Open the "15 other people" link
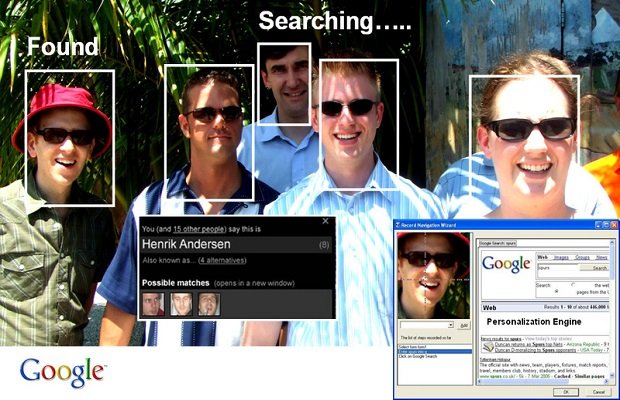Viewport: 620px width, 400px height. point(199,229)
